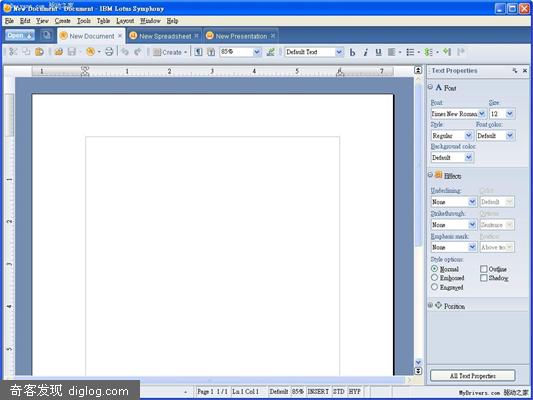The width and height of the screenshot is (533, 400).
Task: Enable the Shadow checkbox
Action: click(484, 278)
